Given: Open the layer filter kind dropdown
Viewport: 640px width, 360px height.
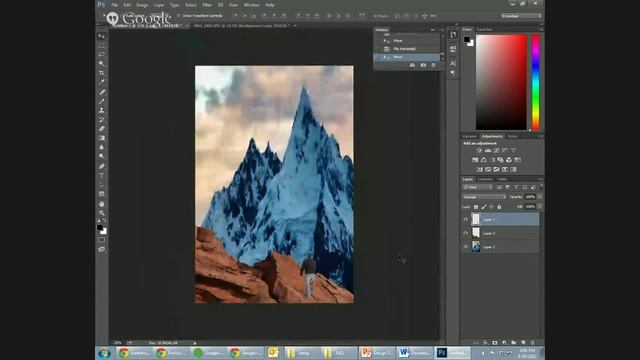Looking at the screenshot, I should (478, 187).
